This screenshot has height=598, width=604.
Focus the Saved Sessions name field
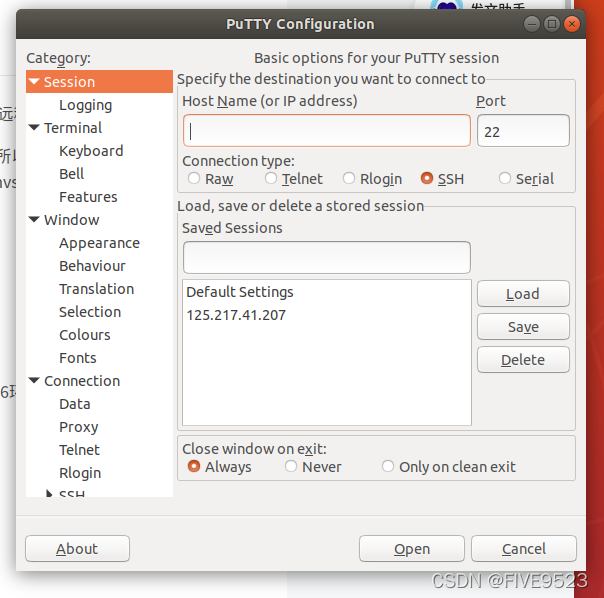click(x=327, y=257)
